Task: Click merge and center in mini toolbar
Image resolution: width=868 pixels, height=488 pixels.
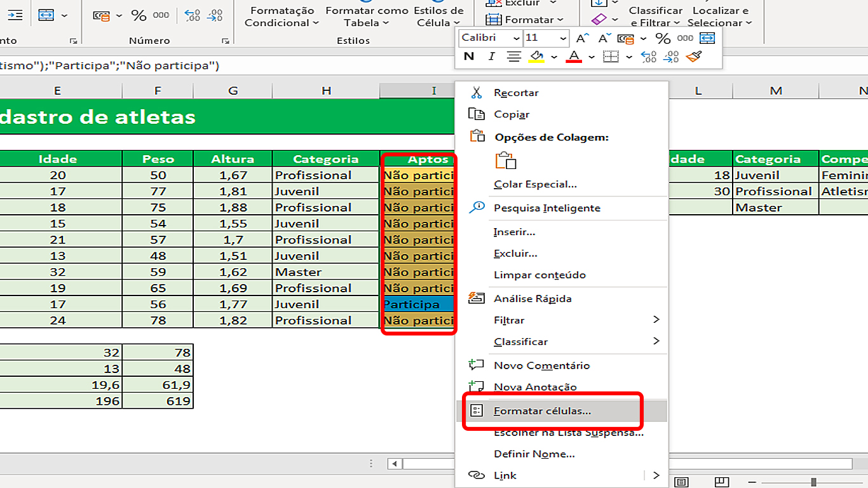Action: click(707, 38)
